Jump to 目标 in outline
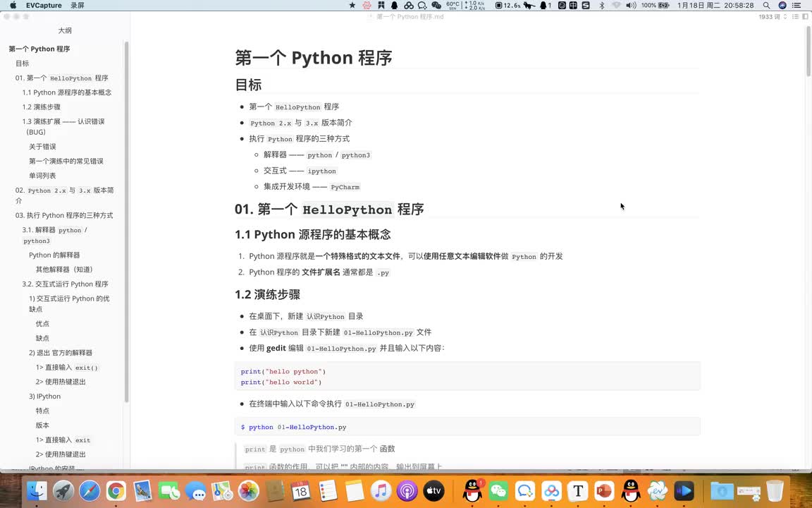 tap(23, 64)
